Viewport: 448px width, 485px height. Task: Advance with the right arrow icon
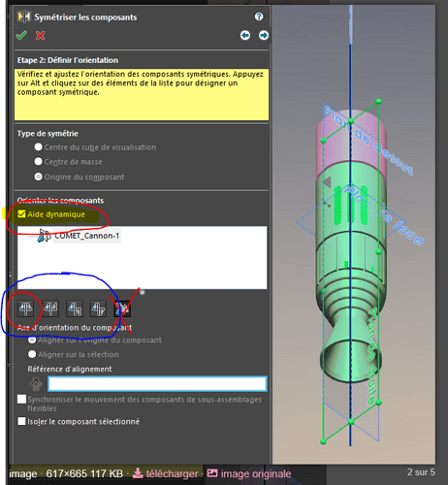point(264,35)
